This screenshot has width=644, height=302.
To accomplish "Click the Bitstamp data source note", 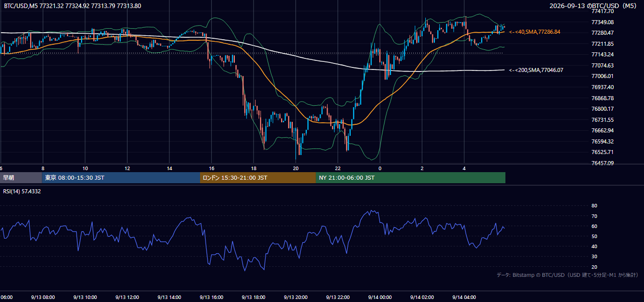I will (x=567, y=275).
